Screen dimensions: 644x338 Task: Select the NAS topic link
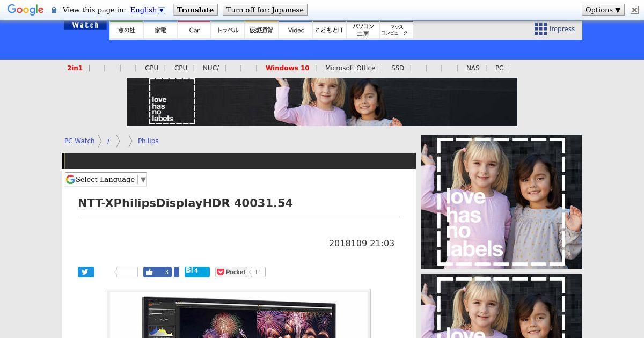[x=473, y=68]
